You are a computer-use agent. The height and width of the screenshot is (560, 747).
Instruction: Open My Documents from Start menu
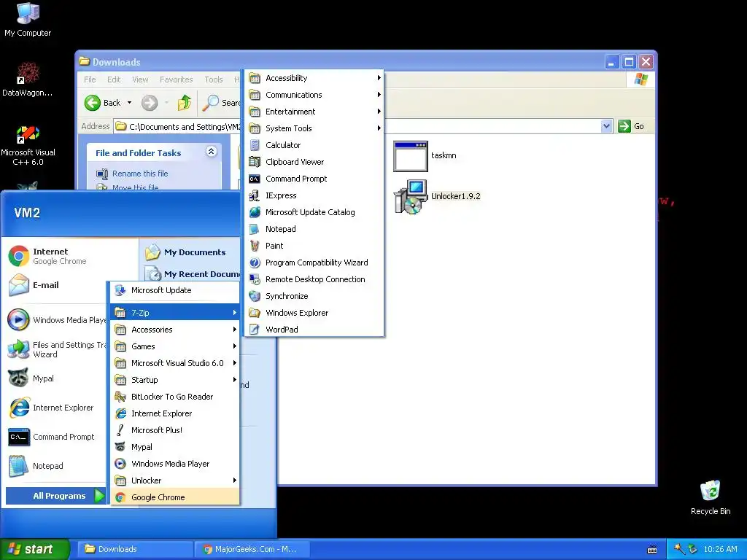pyautogui.click(x=190, y=252)
